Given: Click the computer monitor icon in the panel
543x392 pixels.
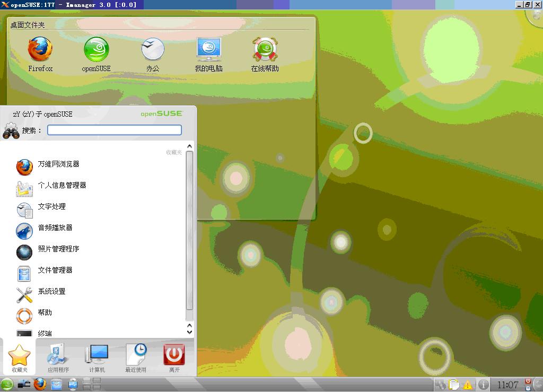Looking at the screenshot, I should click(x=73, y=385).
